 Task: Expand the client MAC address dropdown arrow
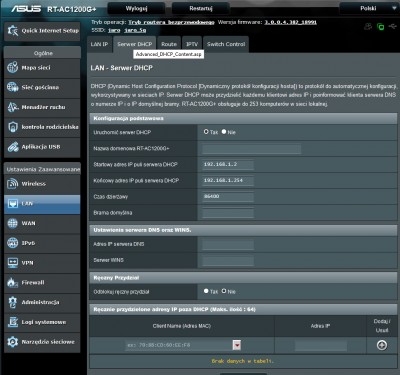coord(237,345)
